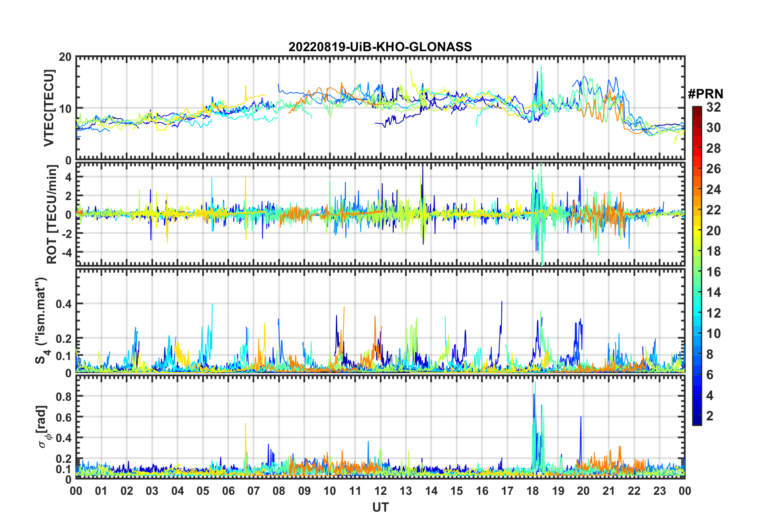Click the 20 tick on the VTEC axis

(x=65, y=57)
